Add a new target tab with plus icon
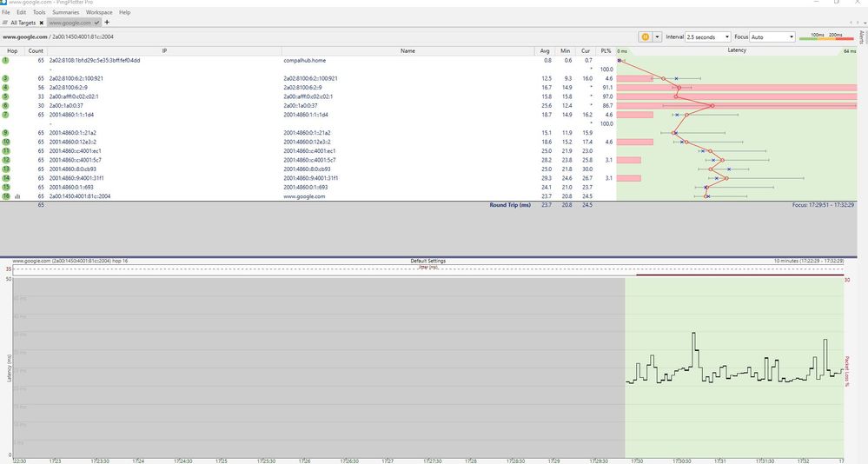Image resolution: width=868 pixels, height=464 pixels. click(107, 22)
